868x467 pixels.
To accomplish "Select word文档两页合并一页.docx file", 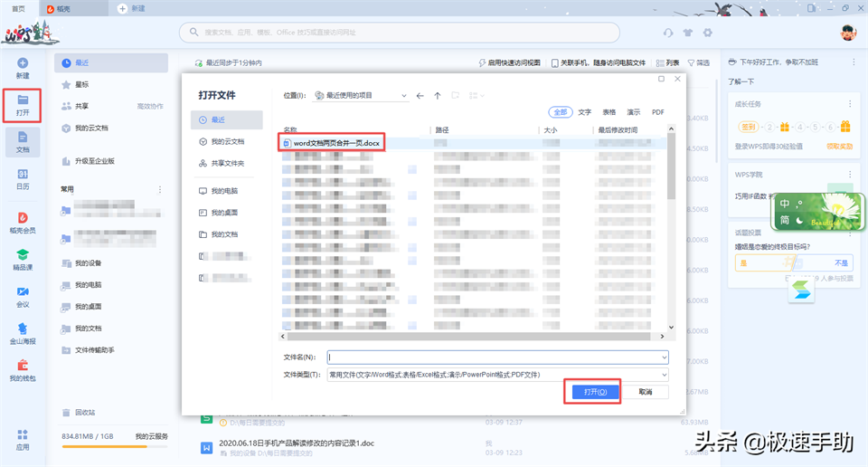I will (336, 143).
